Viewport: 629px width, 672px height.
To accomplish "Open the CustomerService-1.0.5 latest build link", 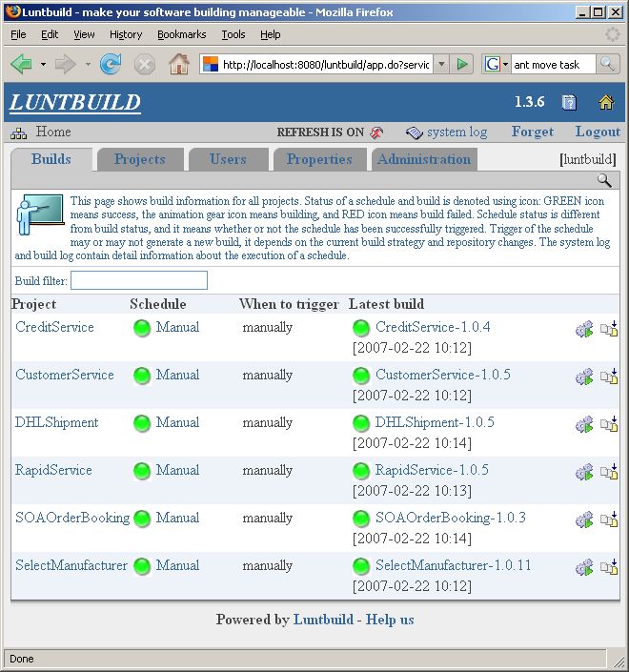I will click(442, 375).
